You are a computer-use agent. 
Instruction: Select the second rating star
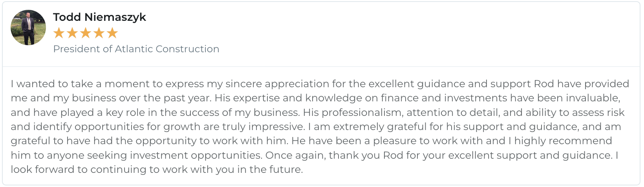click(72, 33)
